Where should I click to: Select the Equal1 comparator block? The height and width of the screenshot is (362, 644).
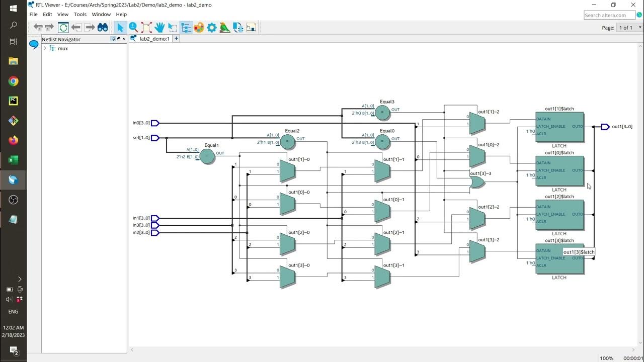coord(207,156)
